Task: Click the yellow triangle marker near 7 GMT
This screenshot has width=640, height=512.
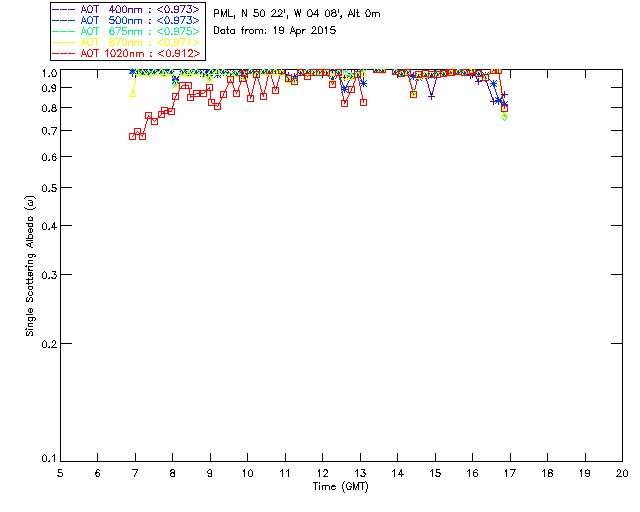Action: [133, 94]
